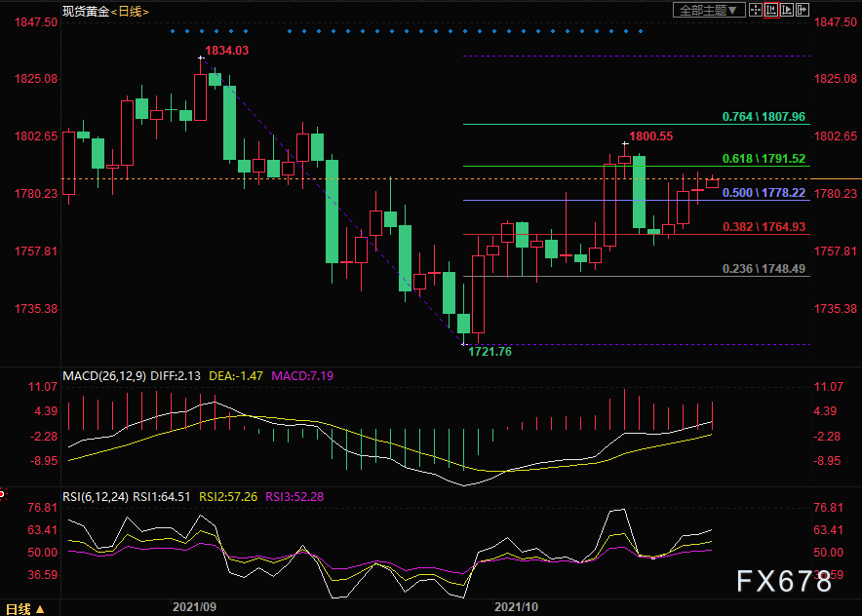Click the latest red candlestick on the right
Screen dimensions: 862x616
coord(712,183)
